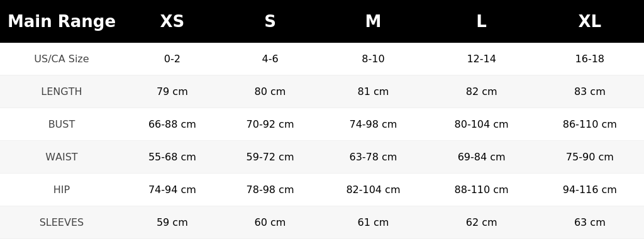Click the M size column header
644x239 pixels.
point(373,21)
